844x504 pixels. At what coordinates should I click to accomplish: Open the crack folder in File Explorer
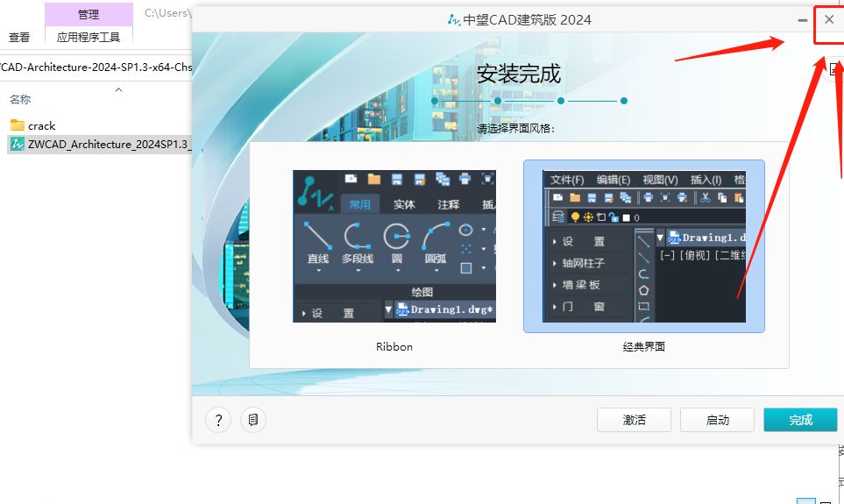[x=41, y=125]
